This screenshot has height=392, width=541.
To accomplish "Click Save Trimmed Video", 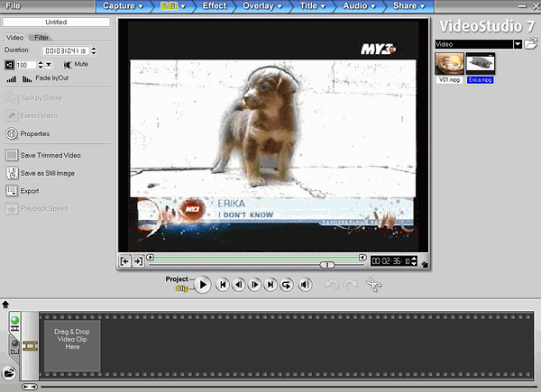I will click(43, 156).
